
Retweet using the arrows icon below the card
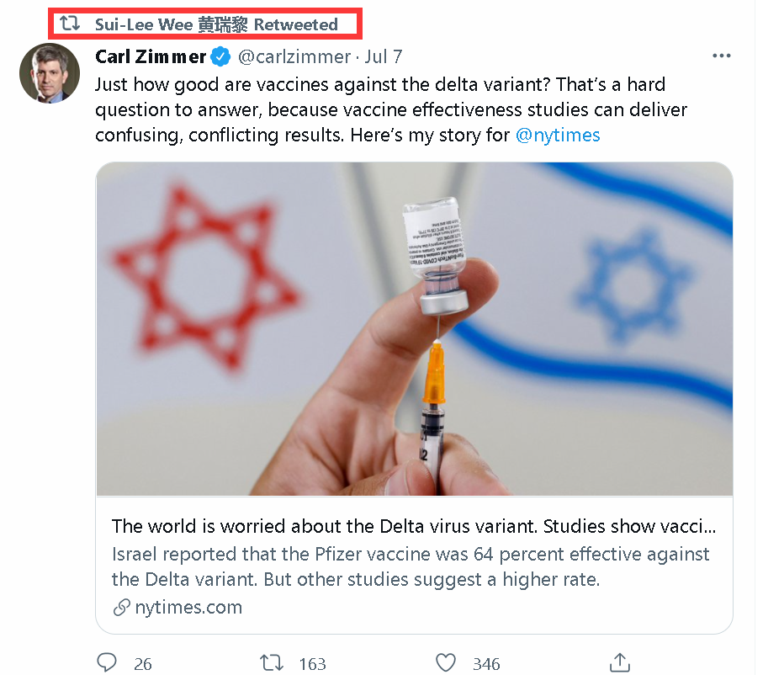pos(272,663)
